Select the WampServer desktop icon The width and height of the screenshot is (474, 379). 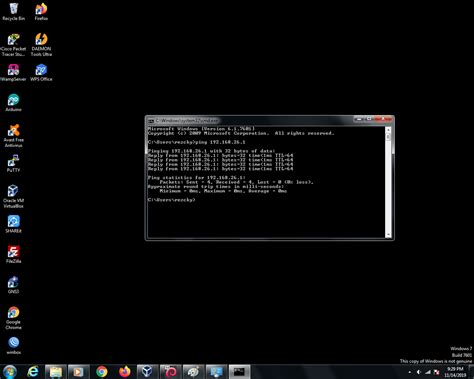[x=13, y=72]
